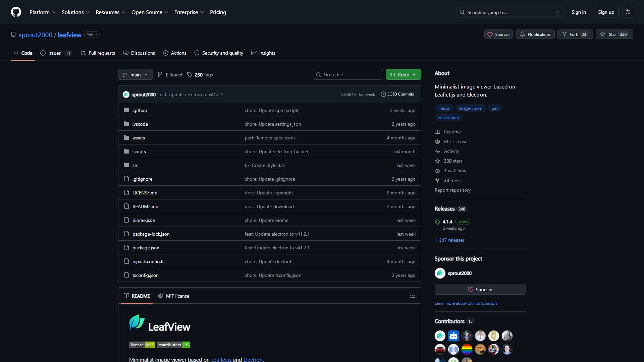644x362 pixels.
Task: Select the MIT license tab above README
Action: click(174, 296)
